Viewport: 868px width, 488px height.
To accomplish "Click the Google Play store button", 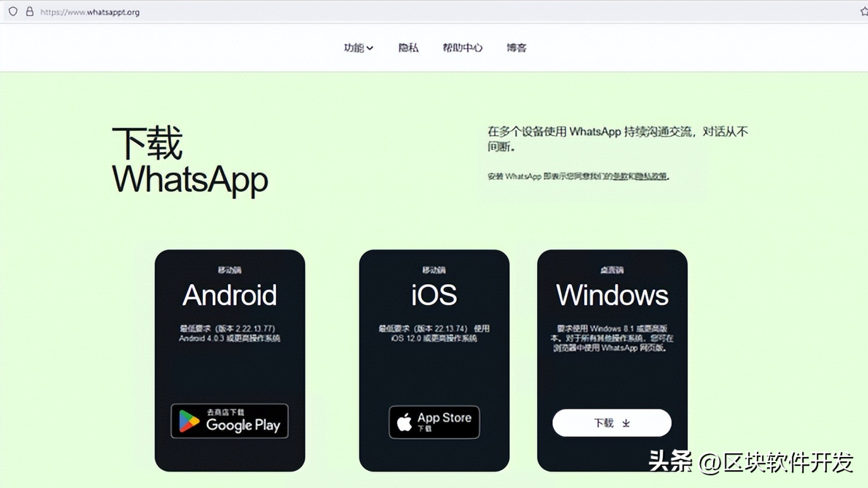I will pos(229,421).
